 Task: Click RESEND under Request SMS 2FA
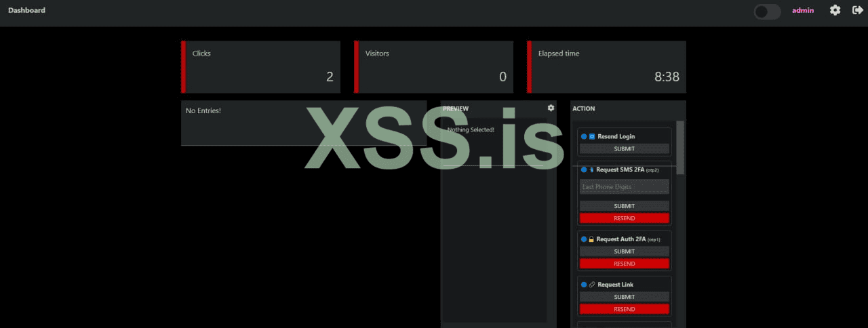coord(625,218)
